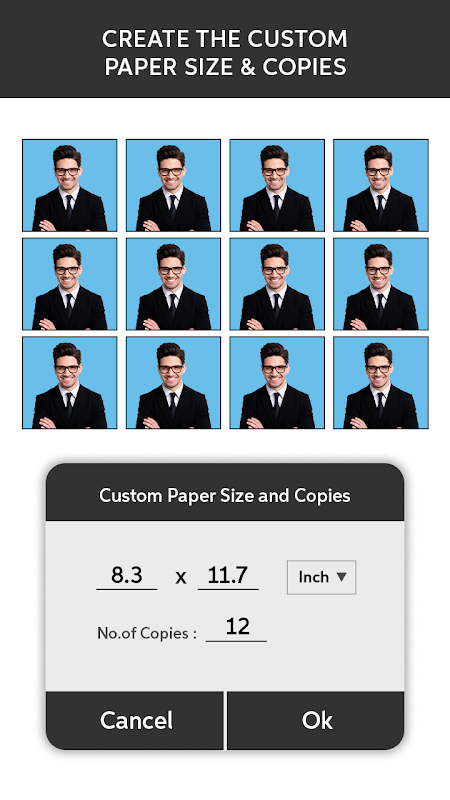
Task: Select the paper height field showing 11.7
Action: click(228, 576)
